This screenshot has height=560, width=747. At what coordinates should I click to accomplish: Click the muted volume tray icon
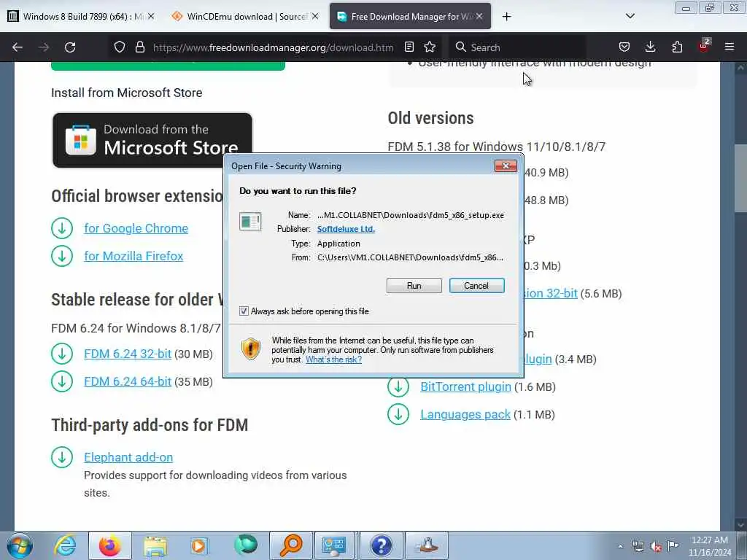point(656,547)
